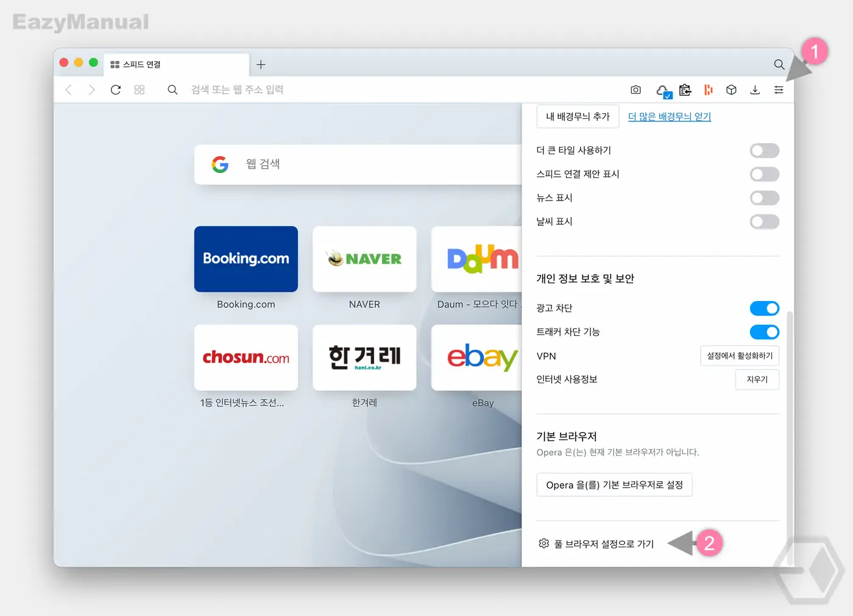Open the chosun.com speed dial tile
This screenshot has width=853, height=616.
tap(246, 357)
